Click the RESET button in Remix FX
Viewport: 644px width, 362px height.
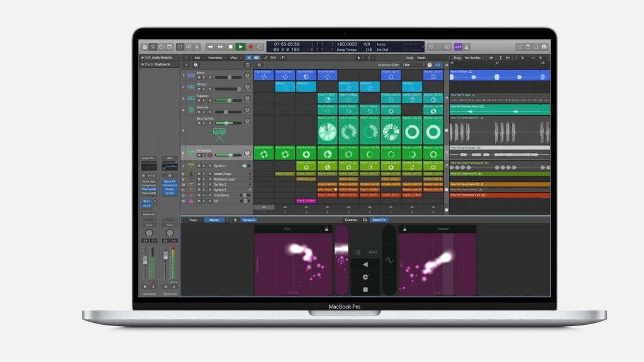point(372,251)
